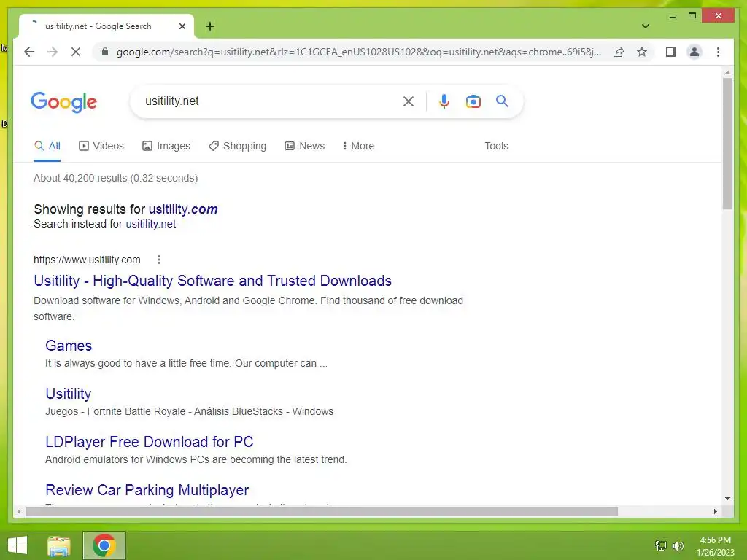The image size is (747, 560).
Task: Maximize the Chrome window
Action: click(x=692, y=16)
